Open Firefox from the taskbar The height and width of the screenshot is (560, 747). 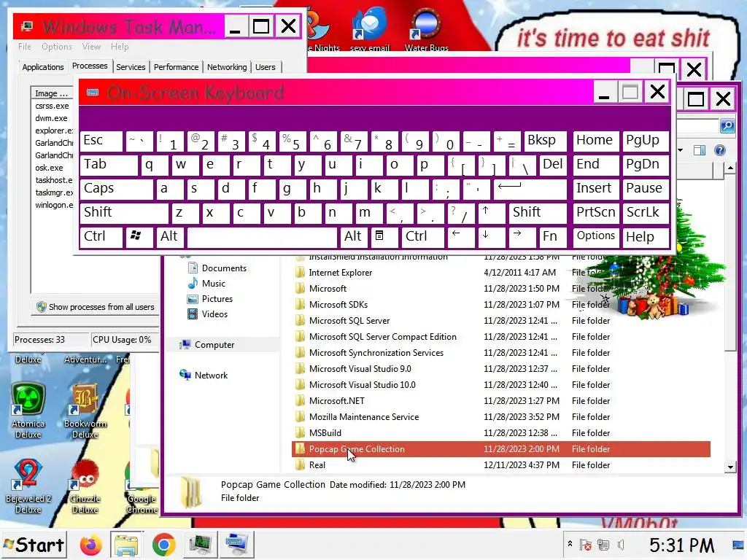(x=90, y=545)
